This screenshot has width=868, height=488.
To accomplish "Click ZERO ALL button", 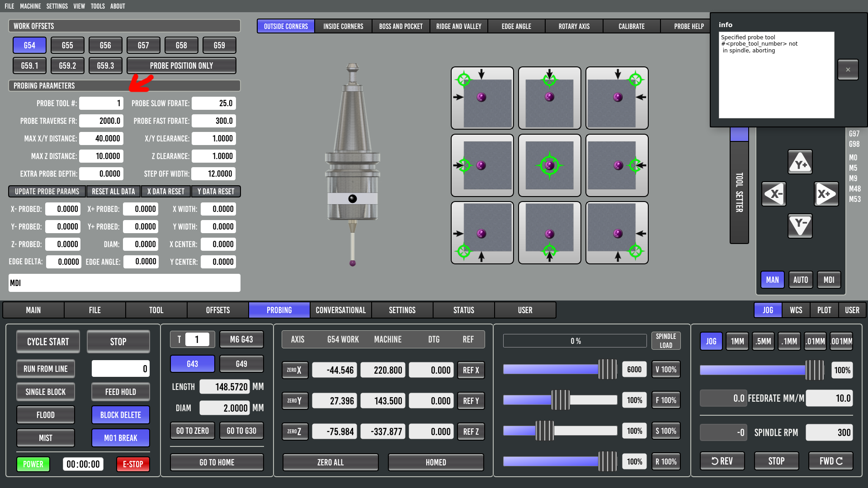I will tap(330, 462).
